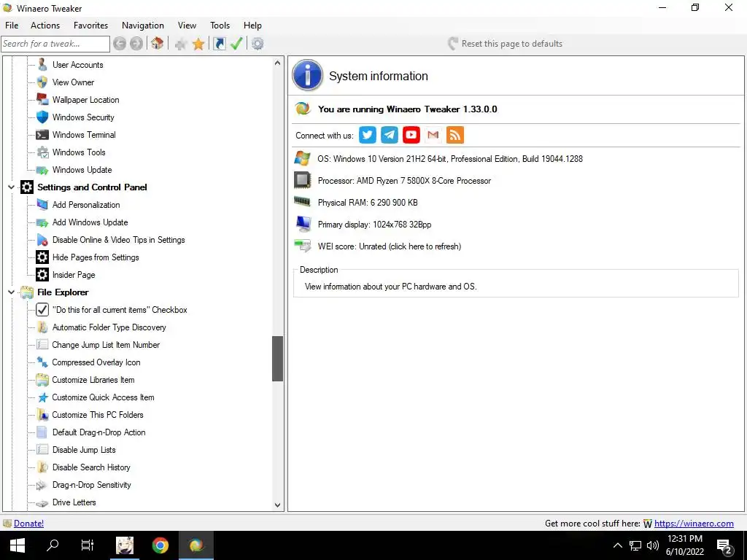
Task: Click the gear icon beside Insider Page
Action: pyautogui.click(x=42, y=275)
